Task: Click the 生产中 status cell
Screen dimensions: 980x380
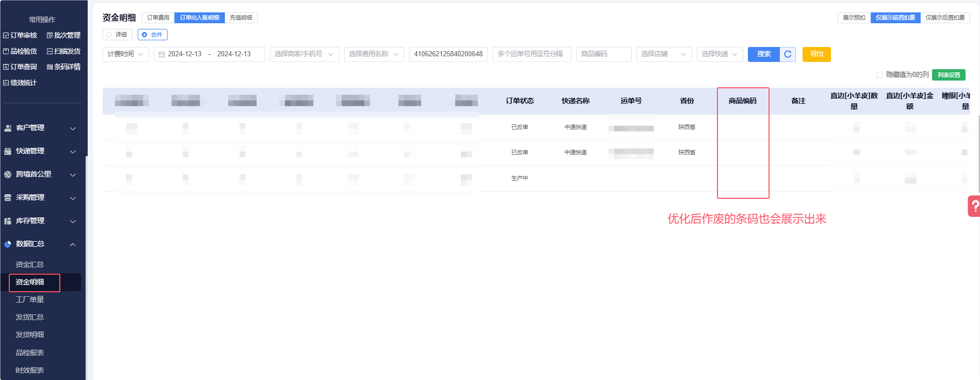Action: click(520, 179)
